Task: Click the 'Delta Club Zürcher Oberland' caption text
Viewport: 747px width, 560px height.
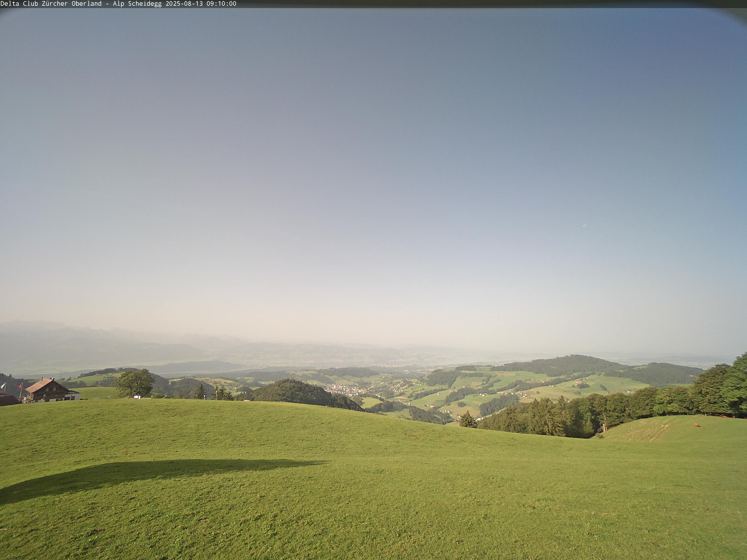Action: tap(51, 4)
